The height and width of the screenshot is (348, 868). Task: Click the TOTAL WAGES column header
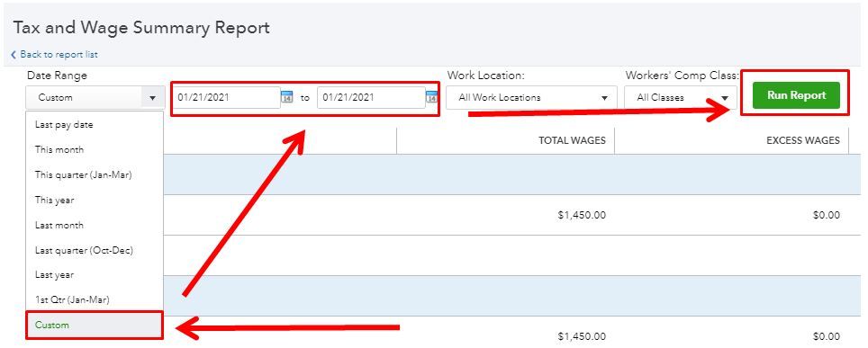[x=572, y=140]
